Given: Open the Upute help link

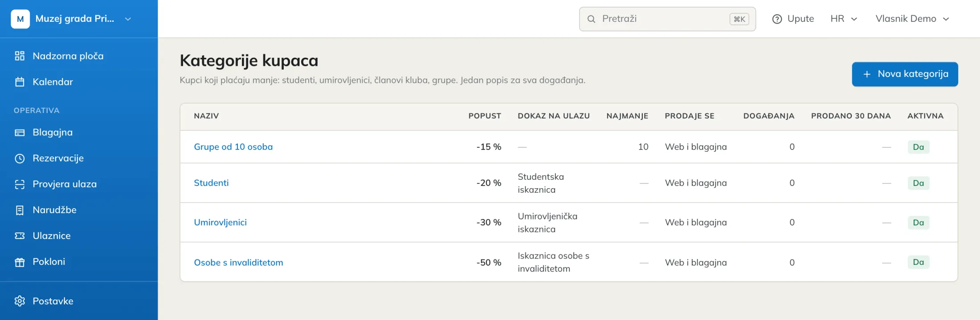Looking at the screenshot, I should pyautogui.click(x=793, y=19).
